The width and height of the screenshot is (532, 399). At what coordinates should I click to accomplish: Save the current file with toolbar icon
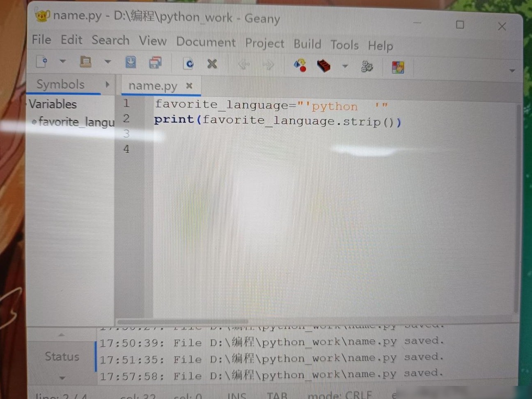[x=131, y=62]
